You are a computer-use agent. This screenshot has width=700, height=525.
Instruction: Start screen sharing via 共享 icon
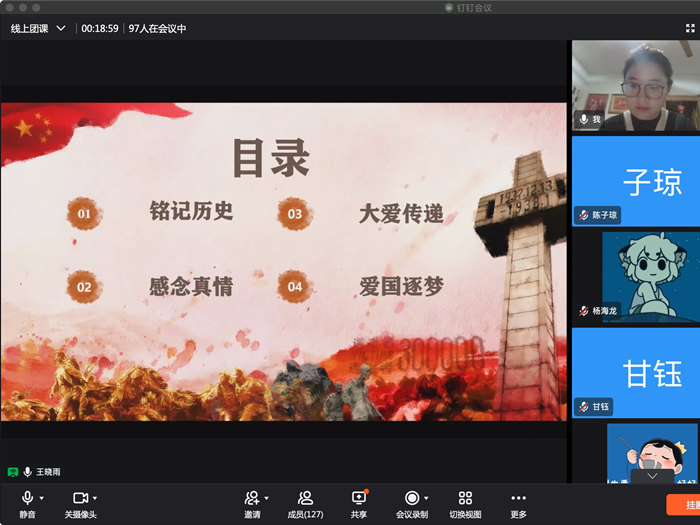[359, 498]
